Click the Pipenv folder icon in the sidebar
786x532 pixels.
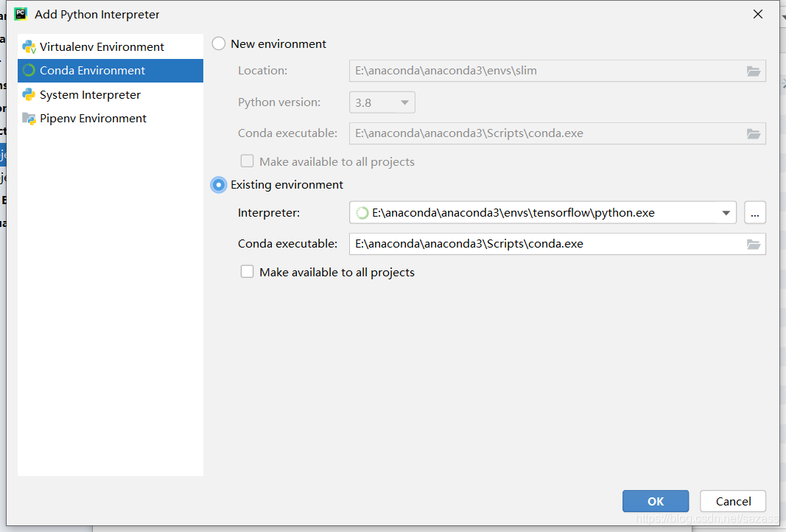tap(29, 119)
